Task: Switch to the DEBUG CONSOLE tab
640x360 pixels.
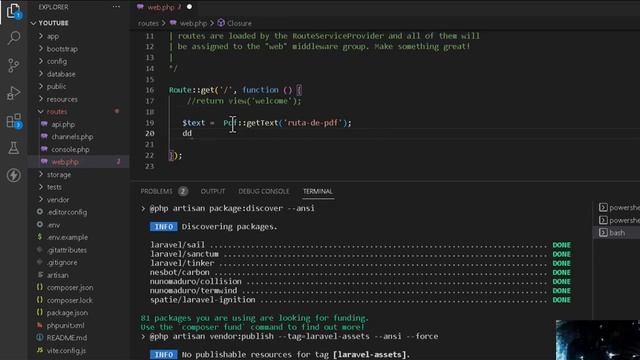Action: point(264,191)
